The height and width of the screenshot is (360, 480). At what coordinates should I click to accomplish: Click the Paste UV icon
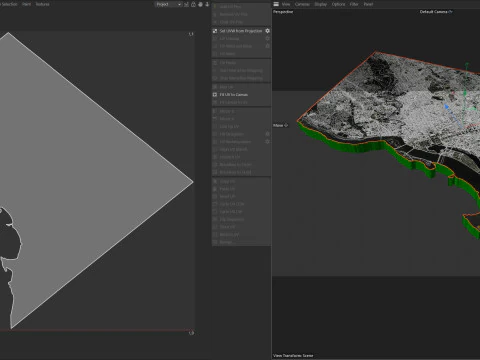click(215, 189)
